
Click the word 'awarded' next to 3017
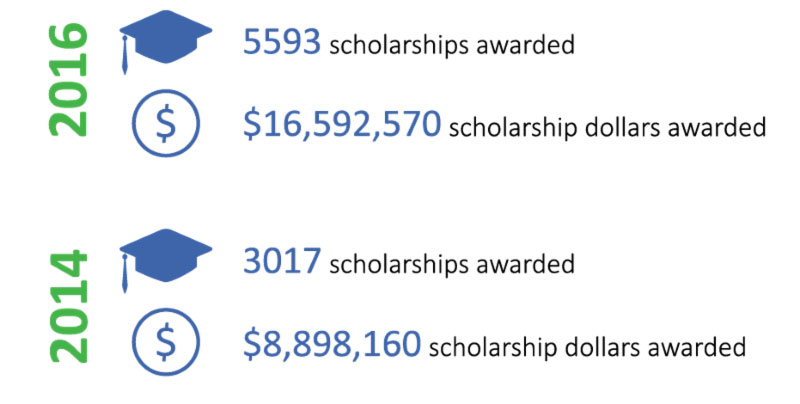coord(526,263)
